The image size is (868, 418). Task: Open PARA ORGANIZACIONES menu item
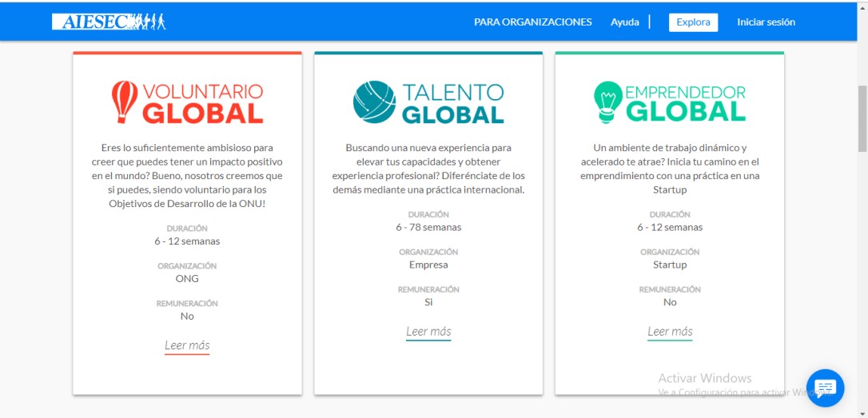pyautogui.click(x=532, y=22)
